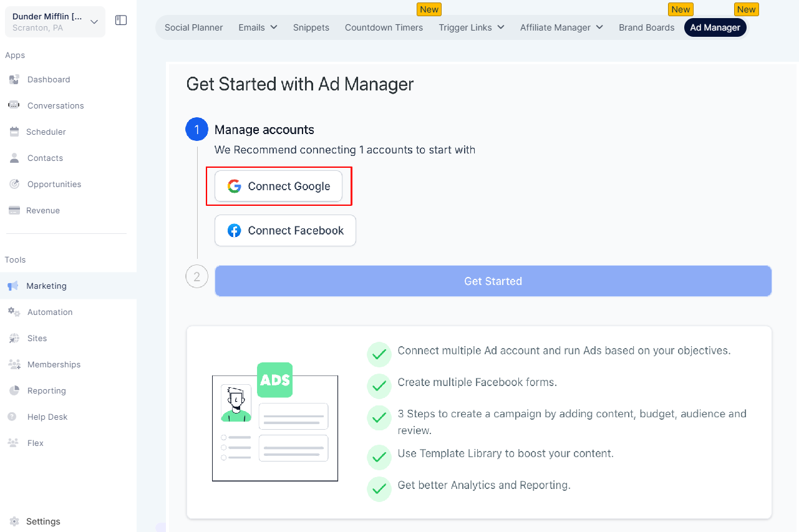Expand the Emails dropdown chevron
799x532 pixels.
(273, 27)
